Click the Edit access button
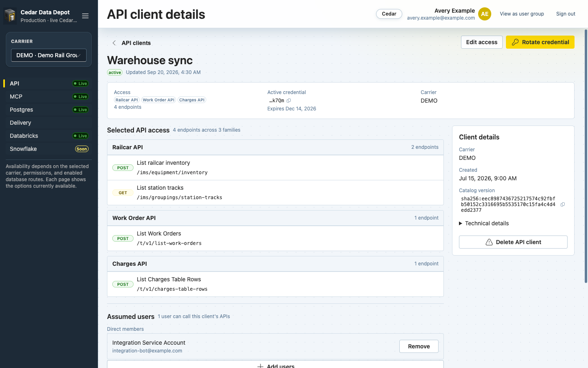This screenshot has height=368, width=588. click(482, 42)
